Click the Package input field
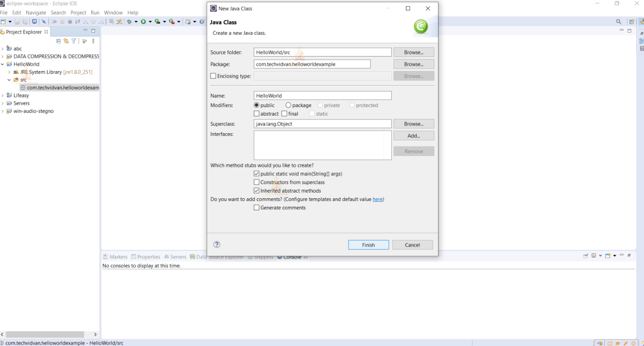The height and width of the screenshot is (346, 644). pyautogui.click(x=312, y=64)
